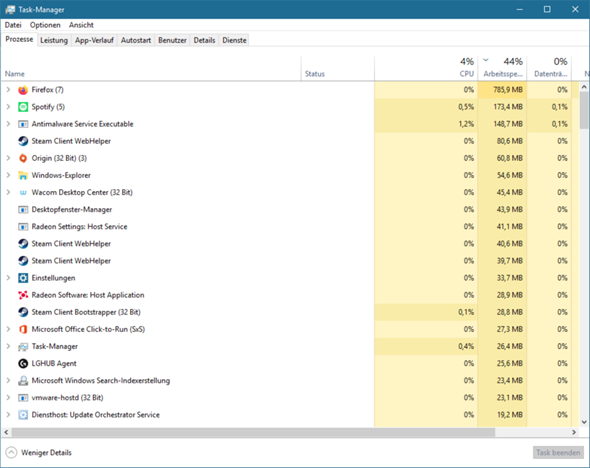The image size is (590, 468).
Task: Open the Ansicht menu
Action: [x=81, y=25]
